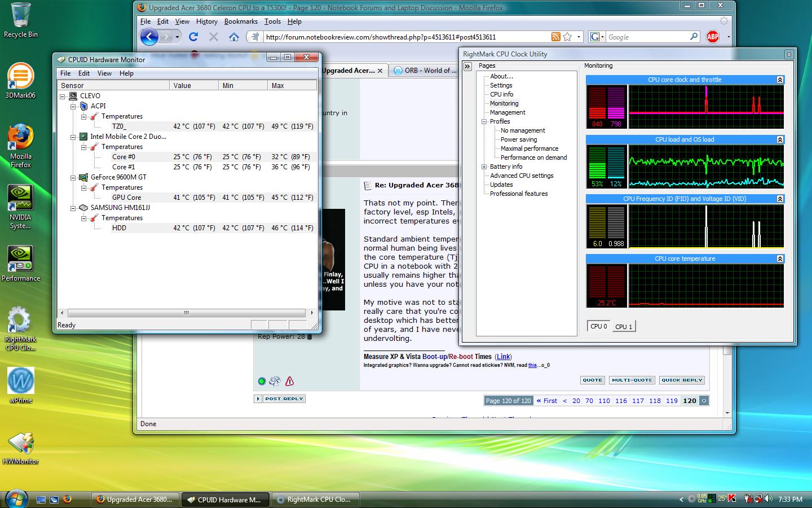812x508 pixels.
Task: Open the Boot-up/Re-boot Times Link
Action: point(504,357)
